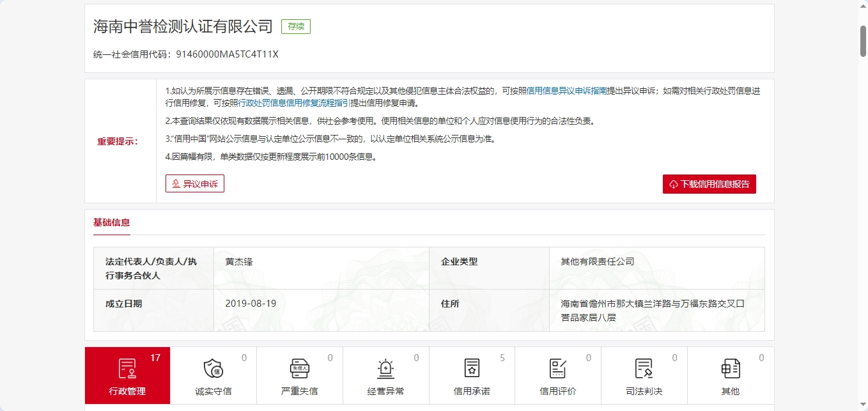Click the 经营异常 alarm icon

point(385,369)
